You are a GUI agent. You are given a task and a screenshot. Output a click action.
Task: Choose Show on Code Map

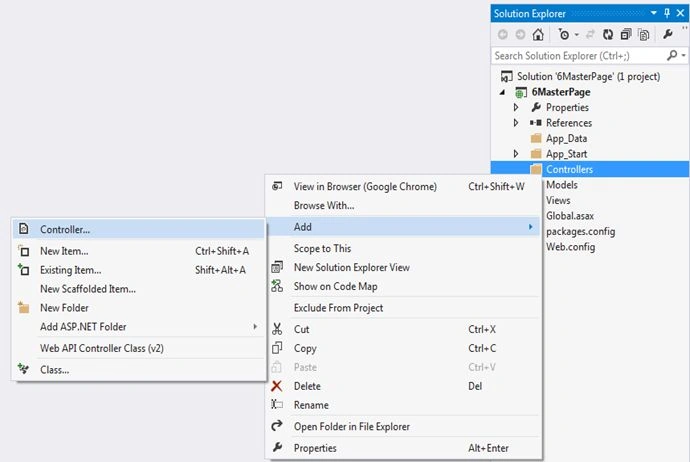tap(403, 286)
